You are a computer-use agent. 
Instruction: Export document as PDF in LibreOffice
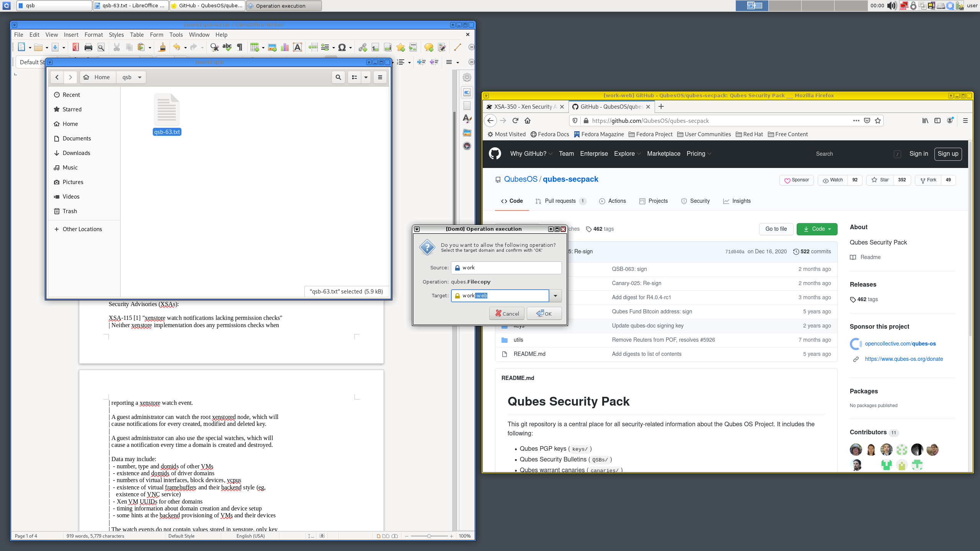[x=75, y=47]
